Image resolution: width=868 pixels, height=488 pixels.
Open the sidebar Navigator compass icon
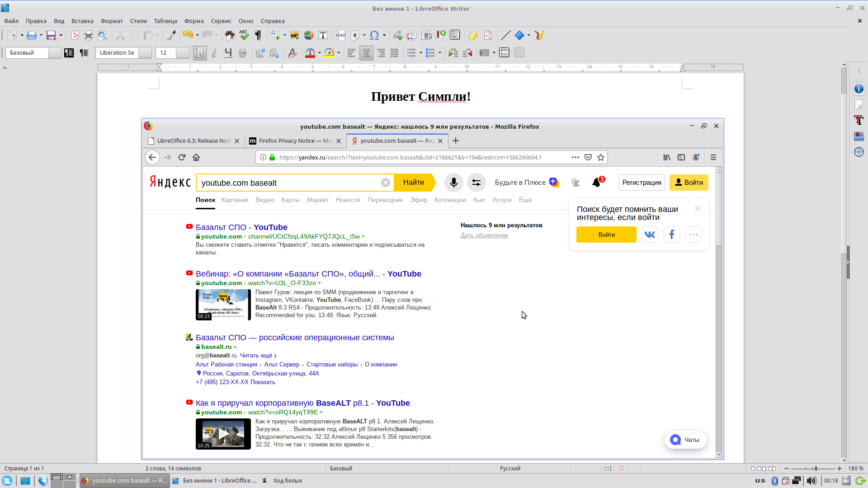click(x=859, y=152)
